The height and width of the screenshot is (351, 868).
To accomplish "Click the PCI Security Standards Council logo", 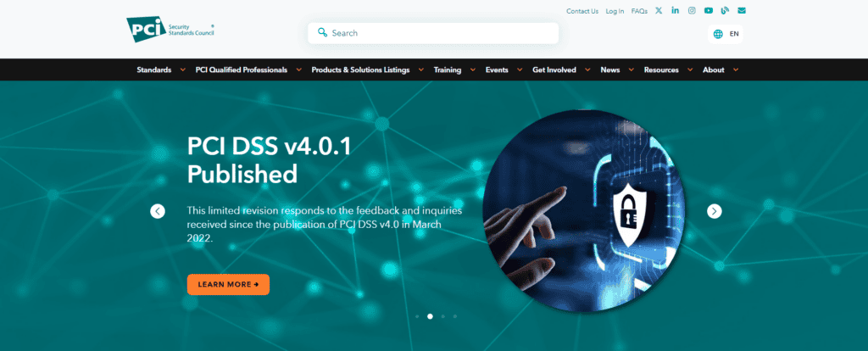I will 170,30.
